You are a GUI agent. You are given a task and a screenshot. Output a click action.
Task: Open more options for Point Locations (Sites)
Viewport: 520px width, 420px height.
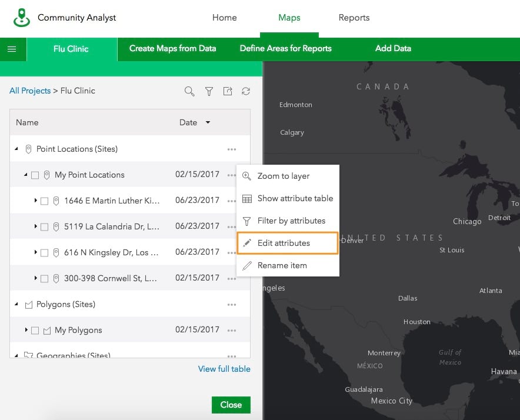232,149
